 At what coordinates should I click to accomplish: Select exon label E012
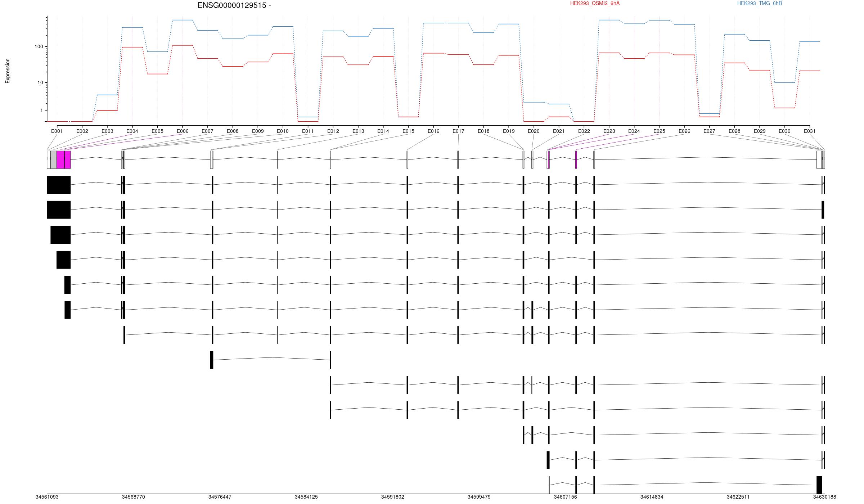click(333, 131)
